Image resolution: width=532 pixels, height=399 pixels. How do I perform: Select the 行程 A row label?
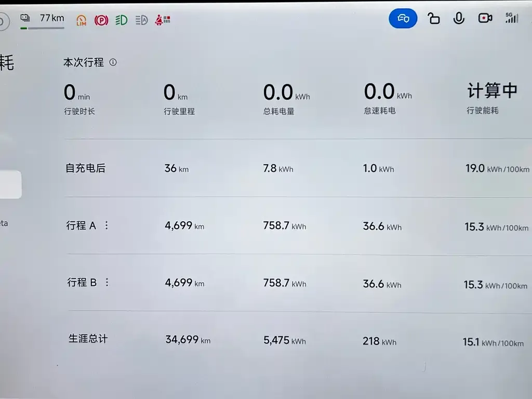coord(81,225)
